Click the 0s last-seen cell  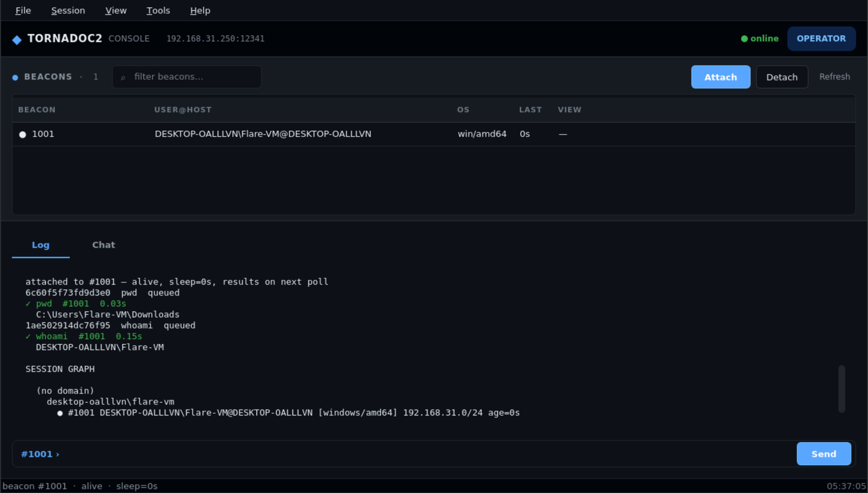click(x=525, y=134)
